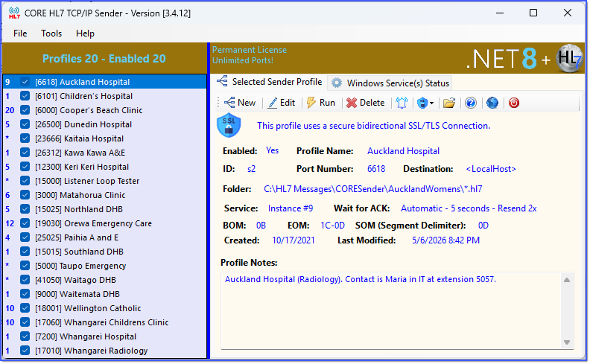Click the Instance #9 service value
The height and width of the screenshot is (364, 590).
(290, 208)
